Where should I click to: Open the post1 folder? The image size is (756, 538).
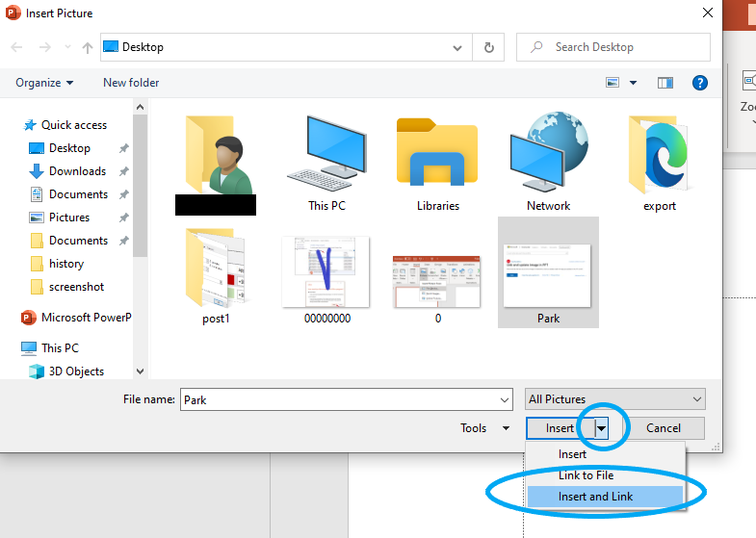coord(216,277)
